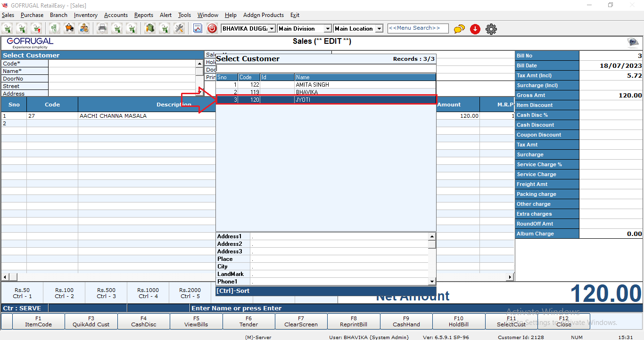Click the Street input field
Image resolution: width=644 pixels, height=340 pixels.
(122, 86)
